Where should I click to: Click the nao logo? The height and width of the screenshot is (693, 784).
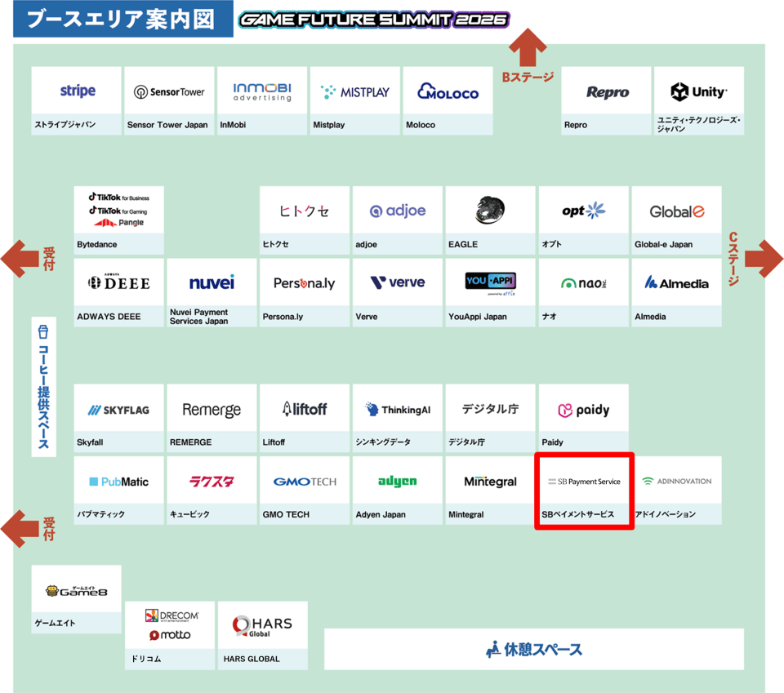583,283
